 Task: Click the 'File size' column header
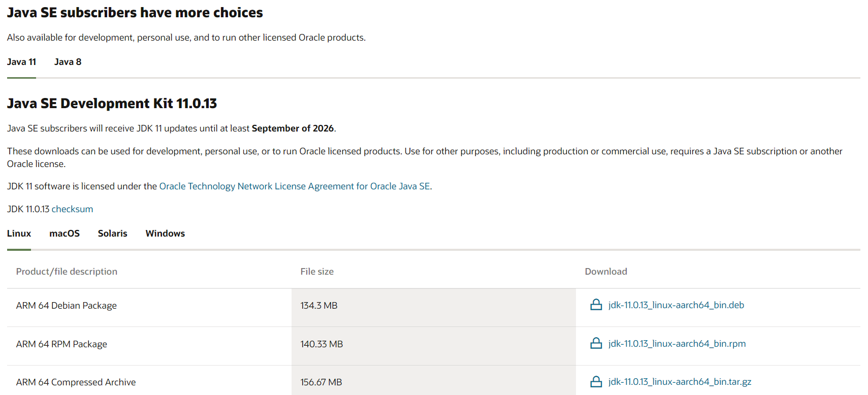coord(317,272)
